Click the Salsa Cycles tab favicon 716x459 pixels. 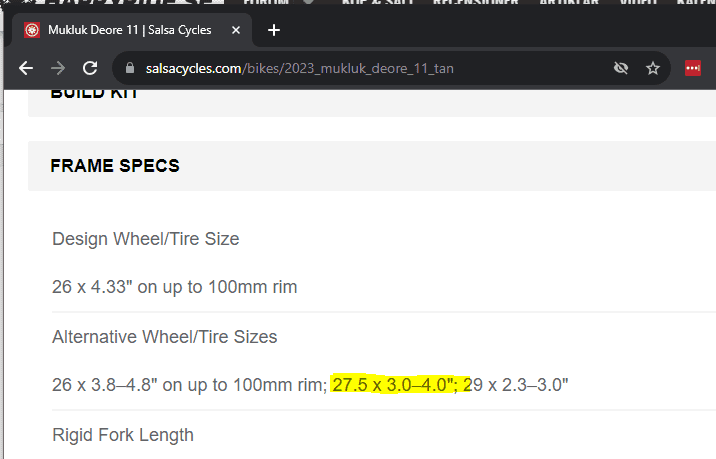32,30
